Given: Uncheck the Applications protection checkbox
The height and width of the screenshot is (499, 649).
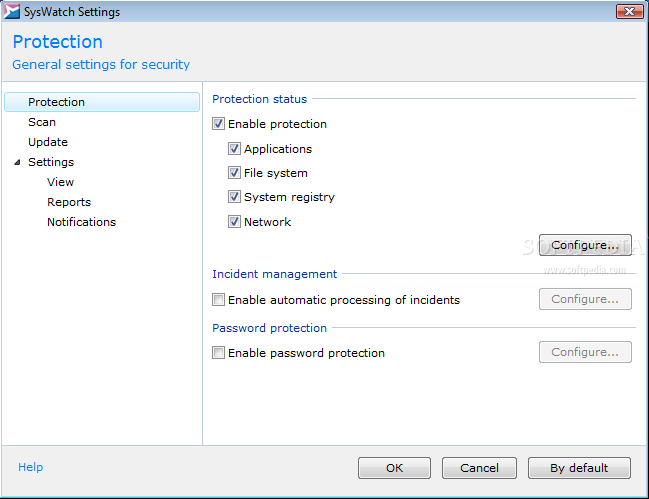Looking at the screenshot, I should click(x=234, y=149).
